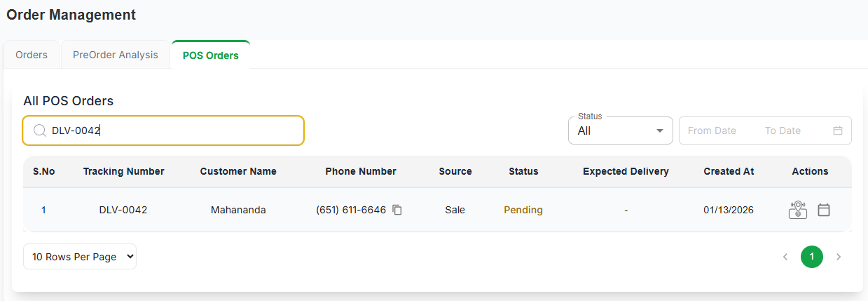Copy the phone number (651) 611-6646
Screen dimensions: 868x301
(x=397, y=210)
